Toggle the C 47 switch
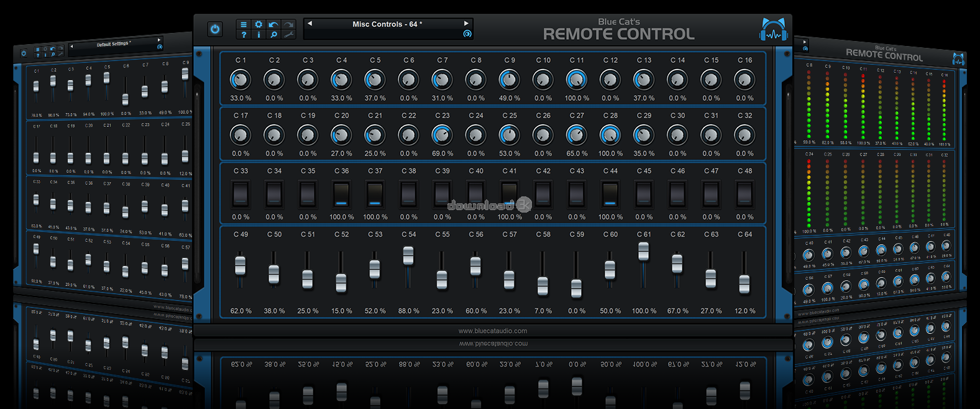The image size is (980, 409). [x=711, y=194]
